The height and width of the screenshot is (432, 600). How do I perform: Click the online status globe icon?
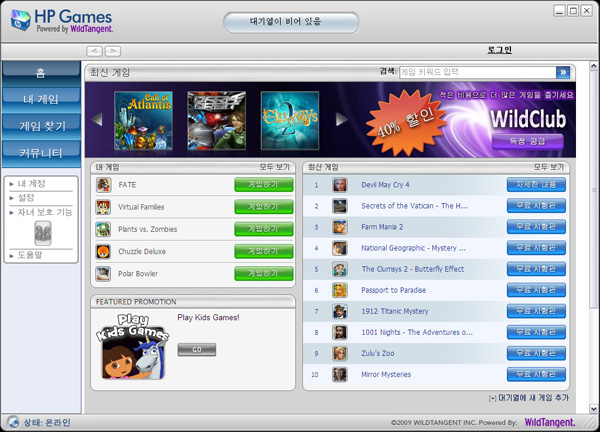coord(13,422)
